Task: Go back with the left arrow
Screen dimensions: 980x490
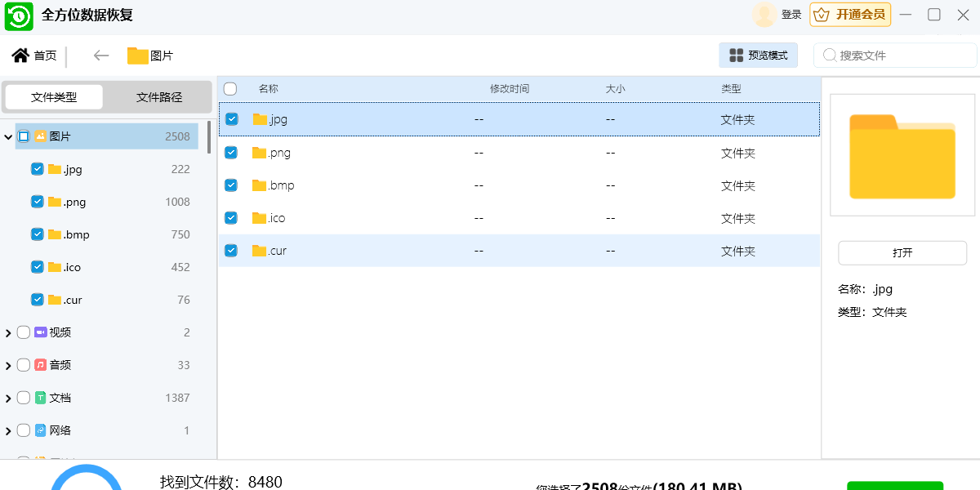Action: coord(101,56)
